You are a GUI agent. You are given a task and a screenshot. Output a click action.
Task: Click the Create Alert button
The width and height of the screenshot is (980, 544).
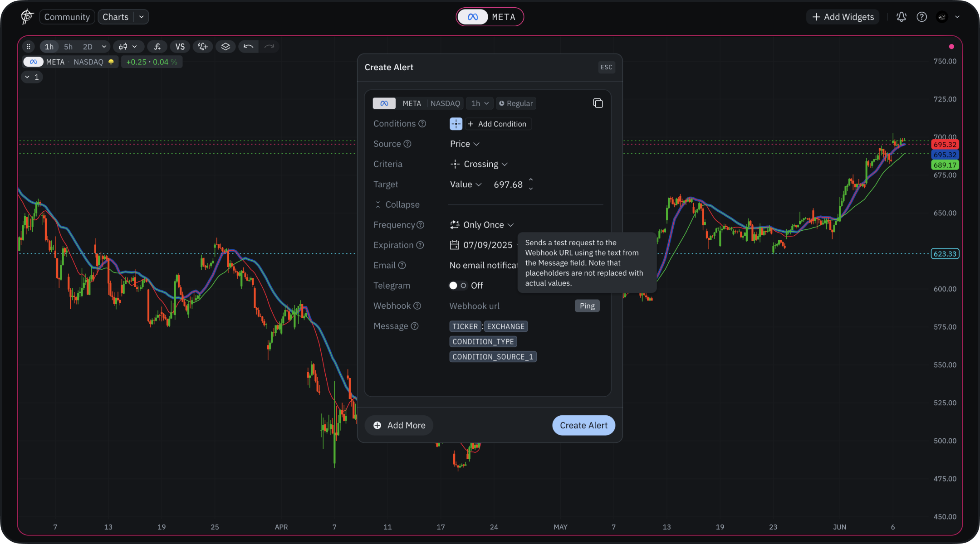click(583, 425)
